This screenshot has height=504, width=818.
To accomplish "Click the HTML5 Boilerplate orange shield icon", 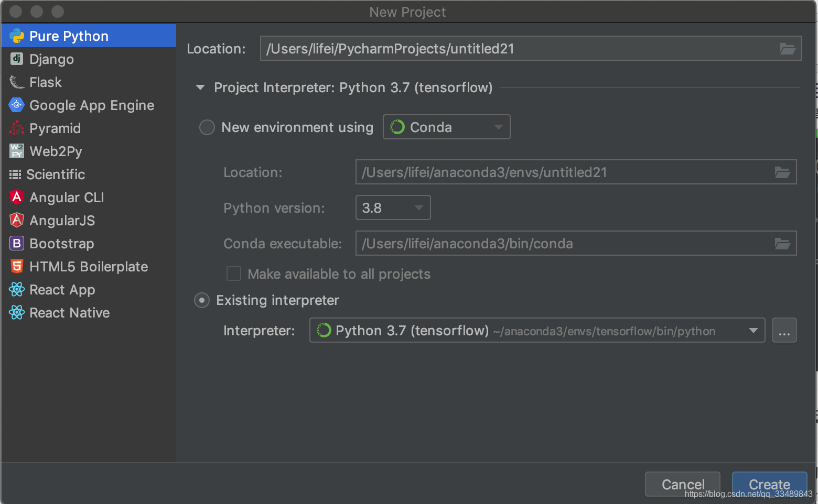I will (x=17, y=266).
